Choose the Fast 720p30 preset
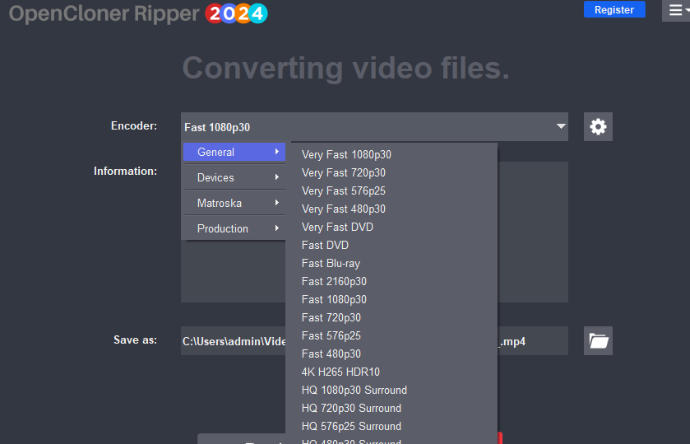Screen dimensions: 690x444 click(331, 317)
